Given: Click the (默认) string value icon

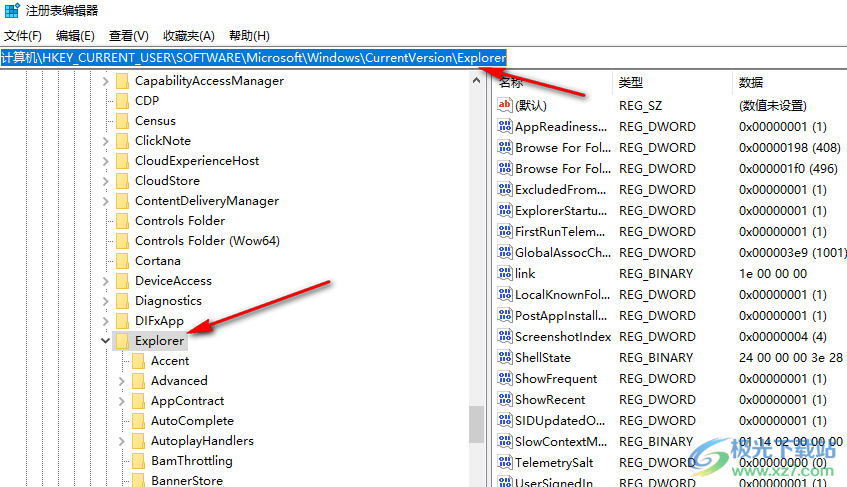Looking at the screenshot, I should (505, 105).
